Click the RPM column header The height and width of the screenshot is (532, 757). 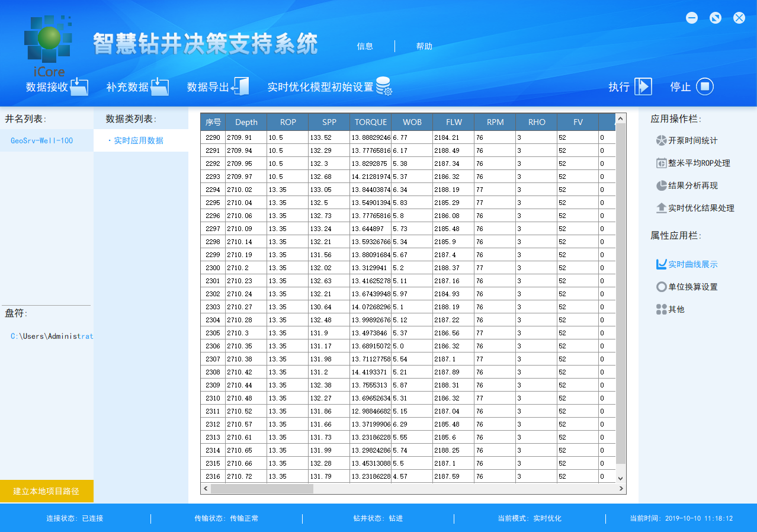click(x=495, y=122)
